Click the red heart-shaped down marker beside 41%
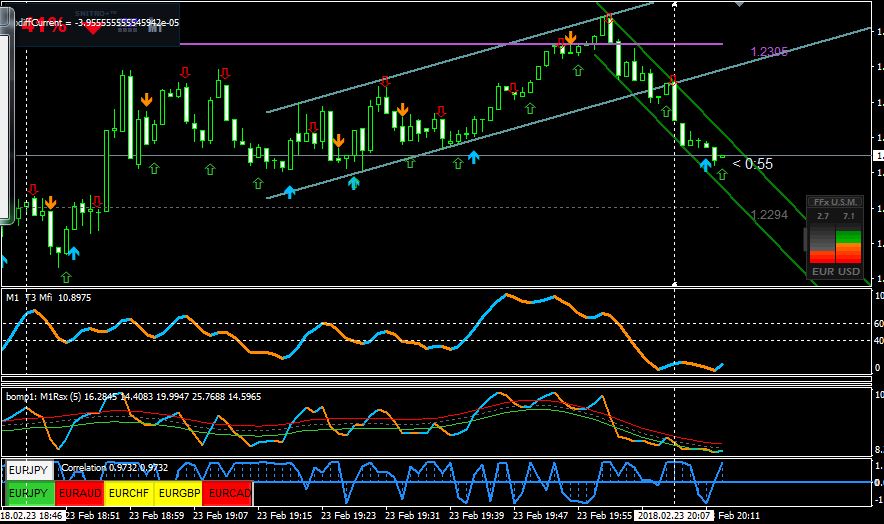This screenshot has width=884, height=524. point(94,26)
